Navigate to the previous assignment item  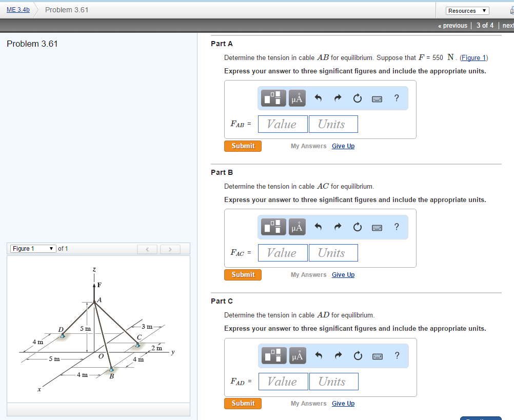coord(452,25)
